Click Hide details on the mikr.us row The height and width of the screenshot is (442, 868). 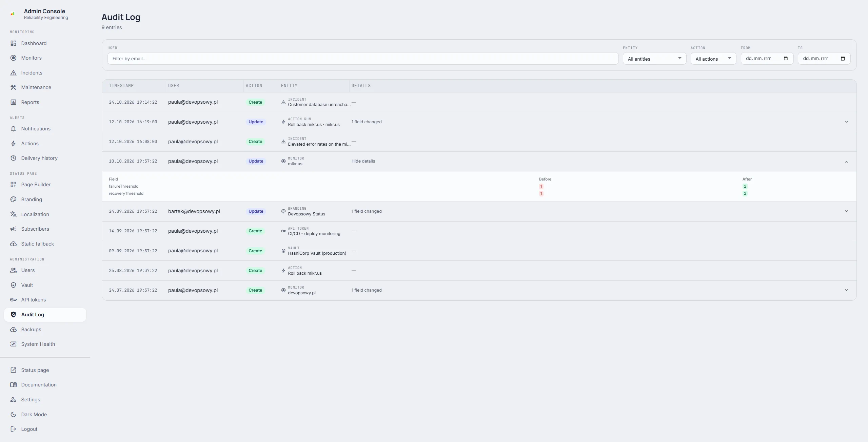point(363,161)
